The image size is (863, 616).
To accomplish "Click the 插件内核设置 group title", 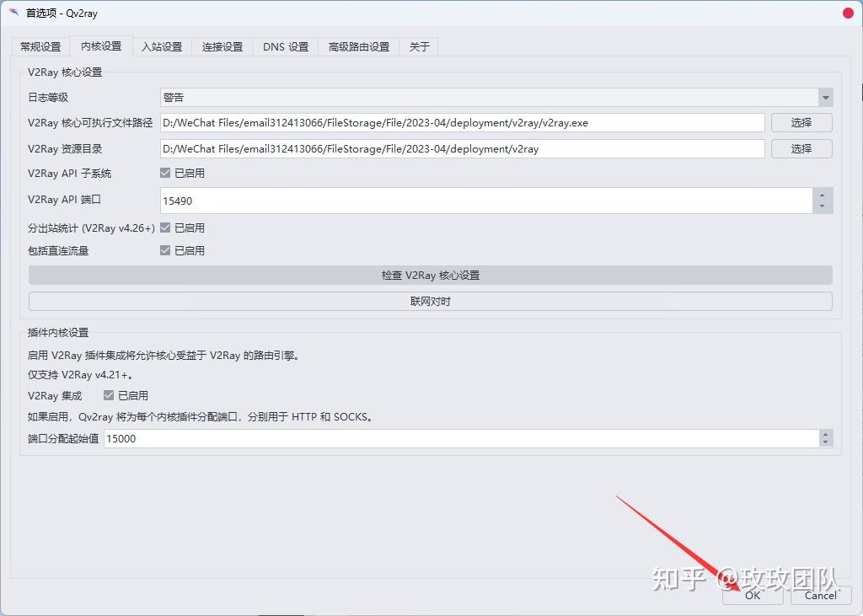I will [x=58, y=333].
